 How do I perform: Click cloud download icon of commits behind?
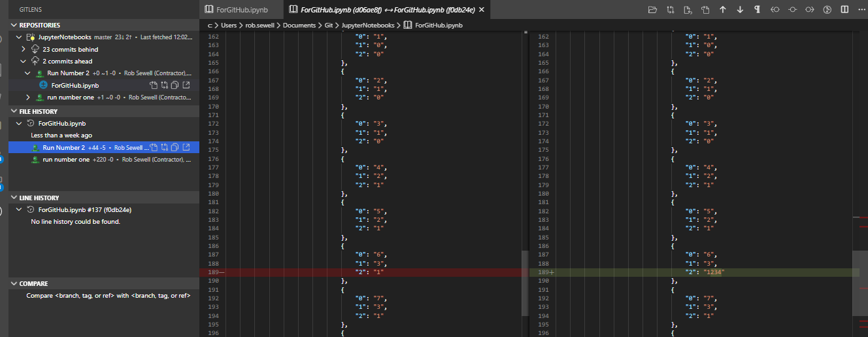35,49
